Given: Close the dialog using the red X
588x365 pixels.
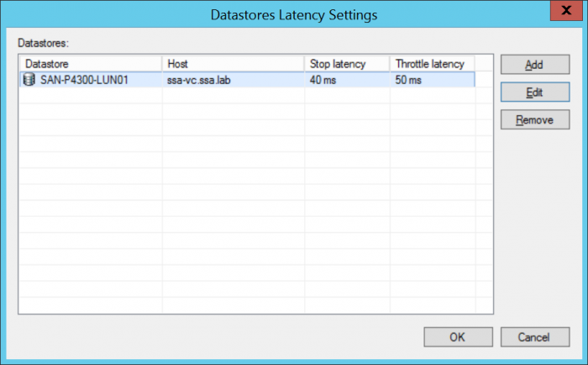Looking at the screenshot, I should (563, 13).
